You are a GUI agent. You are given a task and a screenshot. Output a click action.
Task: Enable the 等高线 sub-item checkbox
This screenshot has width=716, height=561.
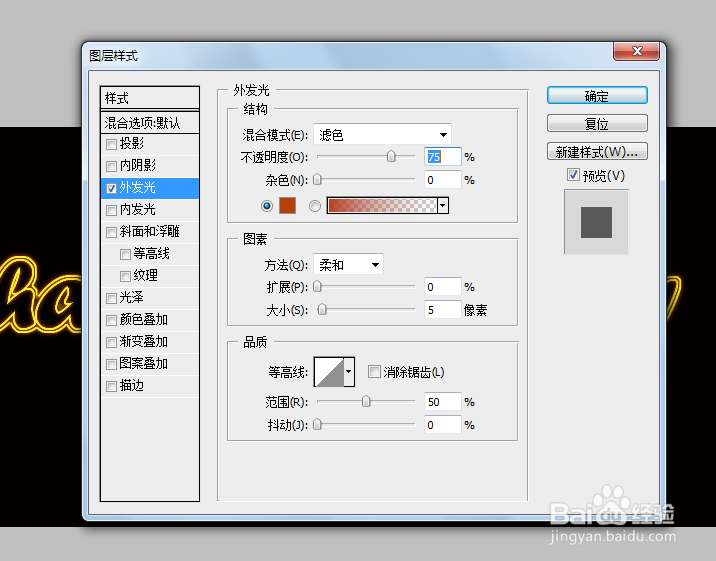click(x=125, y=254)
